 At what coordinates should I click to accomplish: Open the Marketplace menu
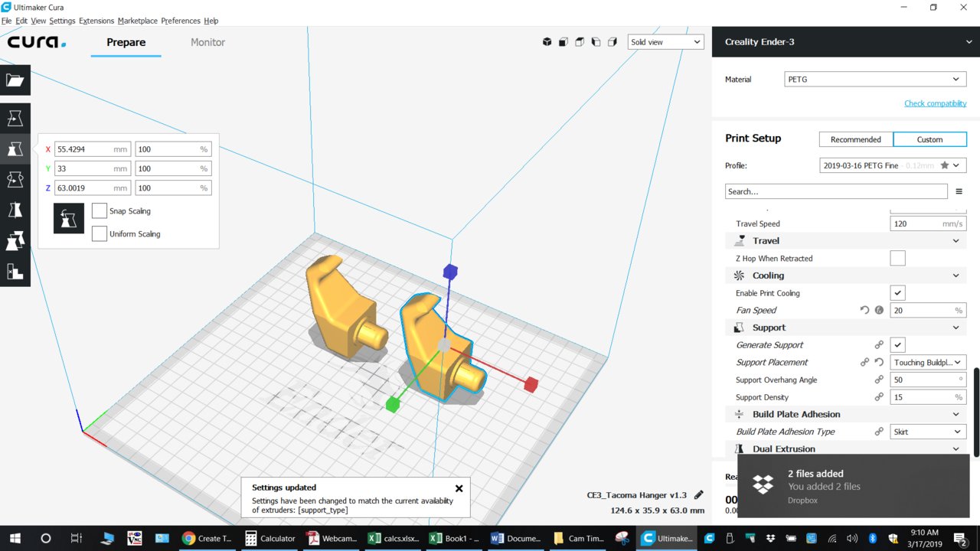(138, 21)
